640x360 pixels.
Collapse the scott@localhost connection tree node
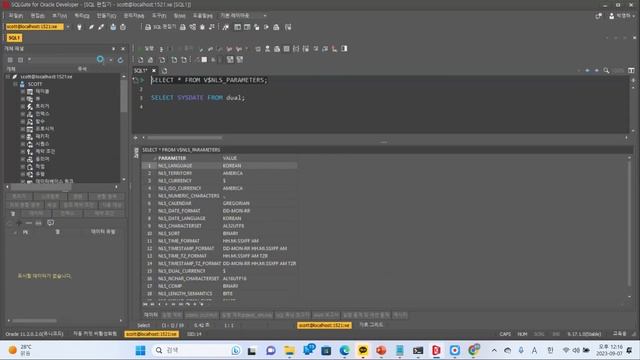click(8, 77)
